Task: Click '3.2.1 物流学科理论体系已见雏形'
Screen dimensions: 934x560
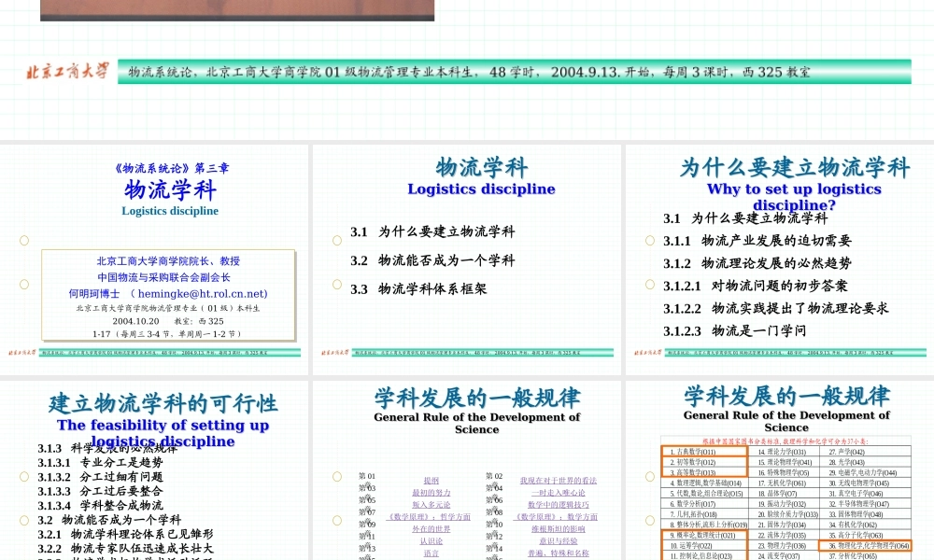Action: point(125,534)
